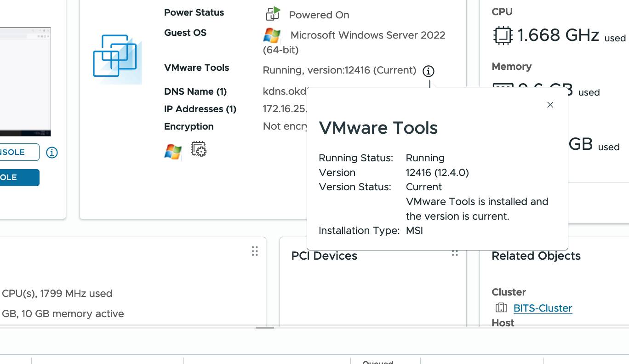Click the Windows flag icon below Encryption
Viewport: 629px width, 364px height.
(173, 151)
